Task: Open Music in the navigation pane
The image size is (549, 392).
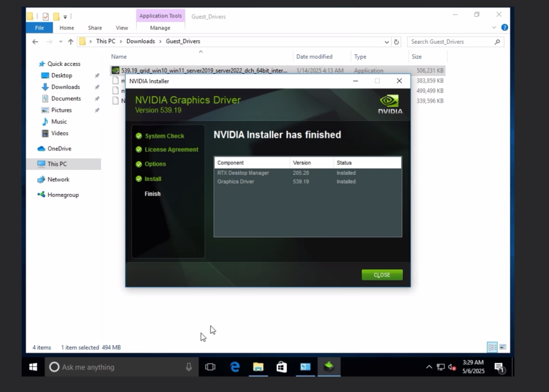Action: (x=59, y=122)
